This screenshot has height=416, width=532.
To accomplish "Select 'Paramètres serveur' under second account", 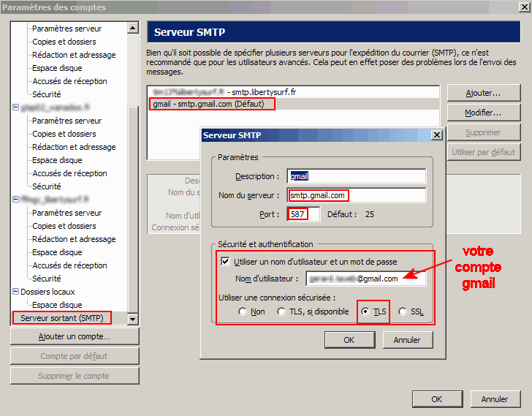I will (66, 121).
